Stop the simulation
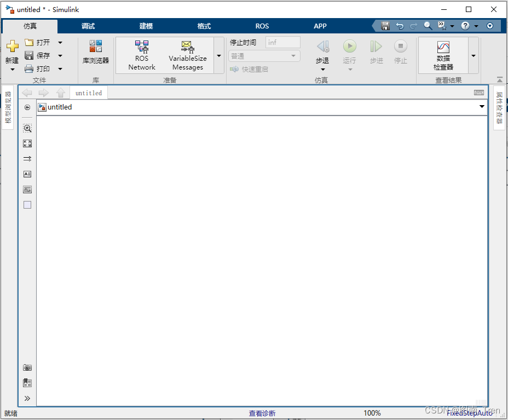508x420 pixels. tap(401, 52)
